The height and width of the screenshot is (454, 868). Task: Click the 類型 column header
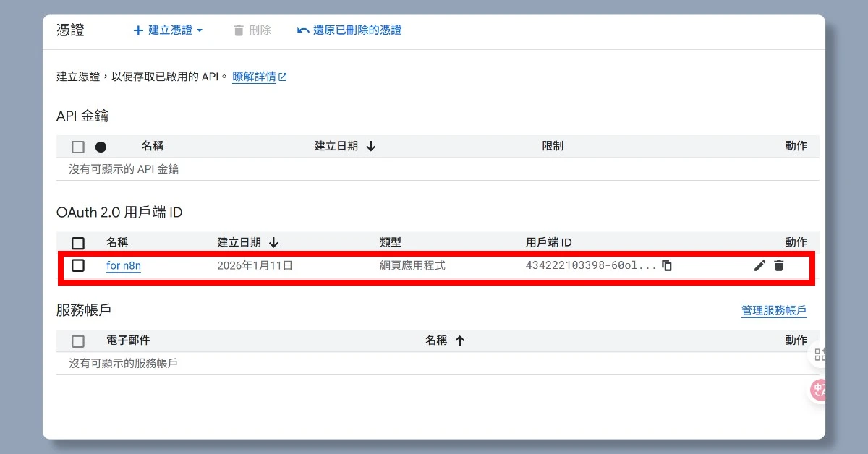(x=391, y=242)
